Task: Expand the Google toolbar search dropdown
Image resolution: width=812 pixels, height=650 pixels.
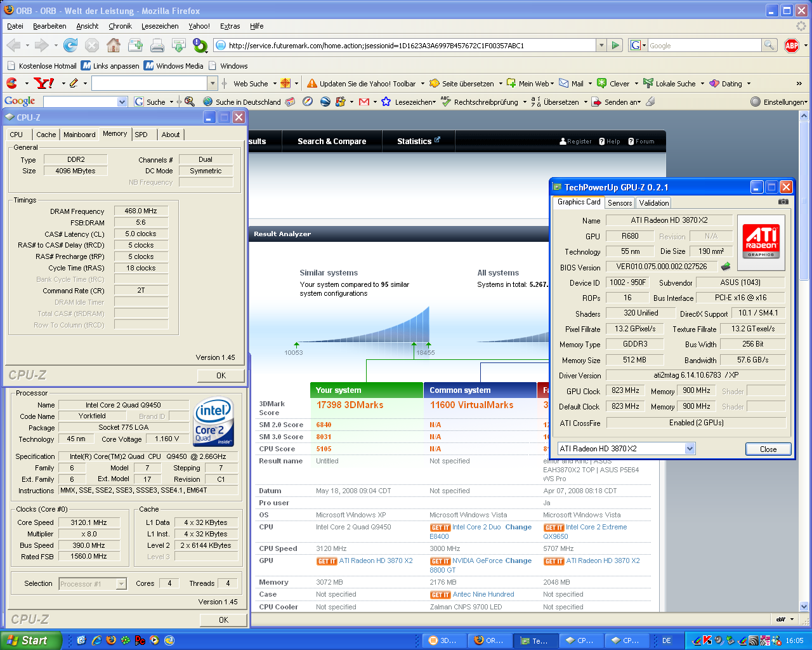Action: (122, 102)
